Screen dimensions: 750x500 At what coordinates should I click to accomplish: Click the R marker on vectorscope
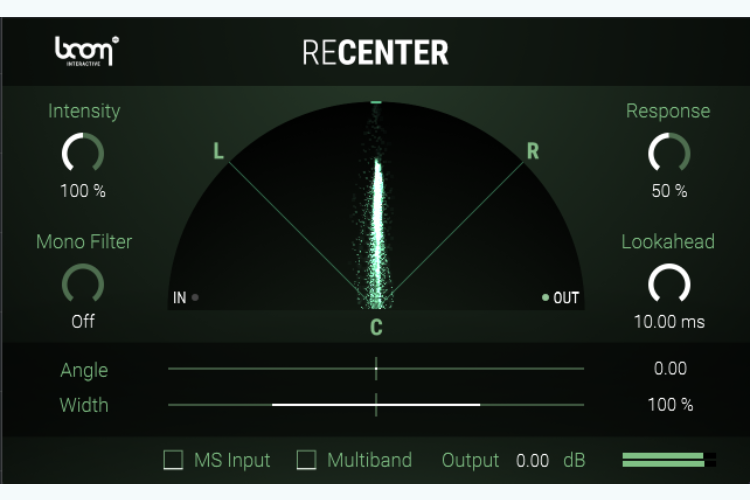[x=533, y=151]
